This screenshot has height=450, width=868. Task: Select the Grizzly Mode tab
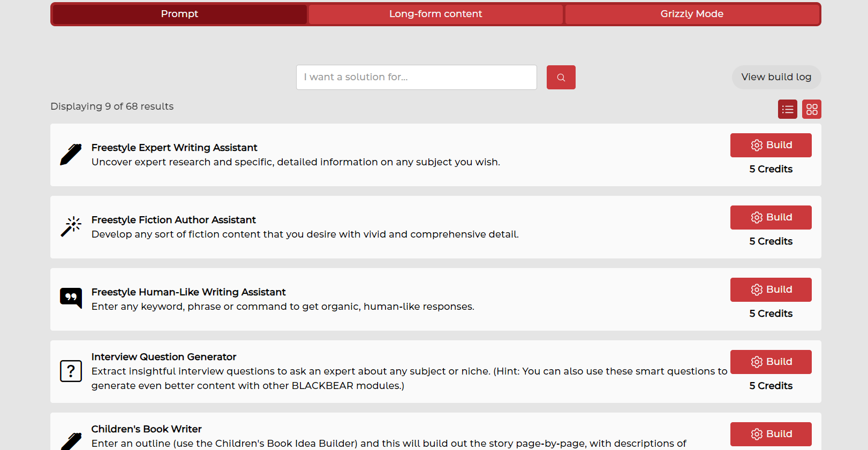691,14
